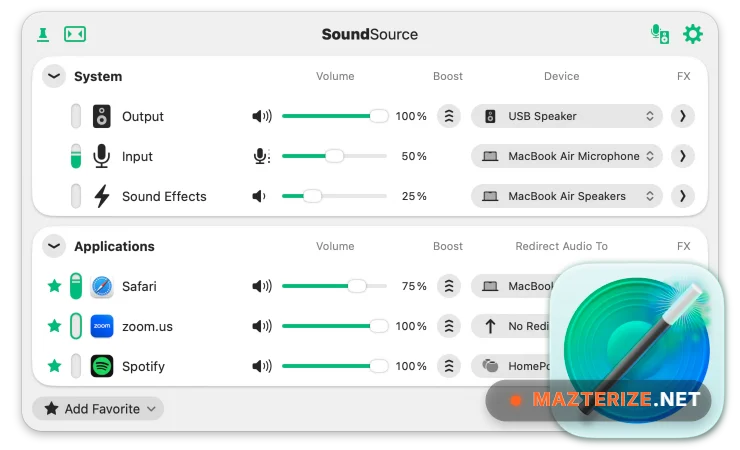The height and width of the screenshot is (450, 740).
Task: Mute zoom.us volume
Action: coord(262,326)
